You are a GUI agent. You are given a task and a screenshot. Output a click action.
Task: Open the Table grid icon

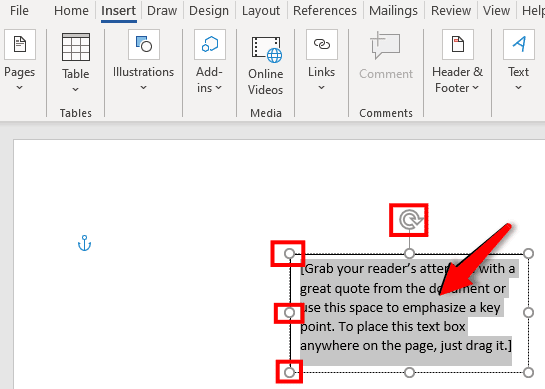tap(76, 47)
